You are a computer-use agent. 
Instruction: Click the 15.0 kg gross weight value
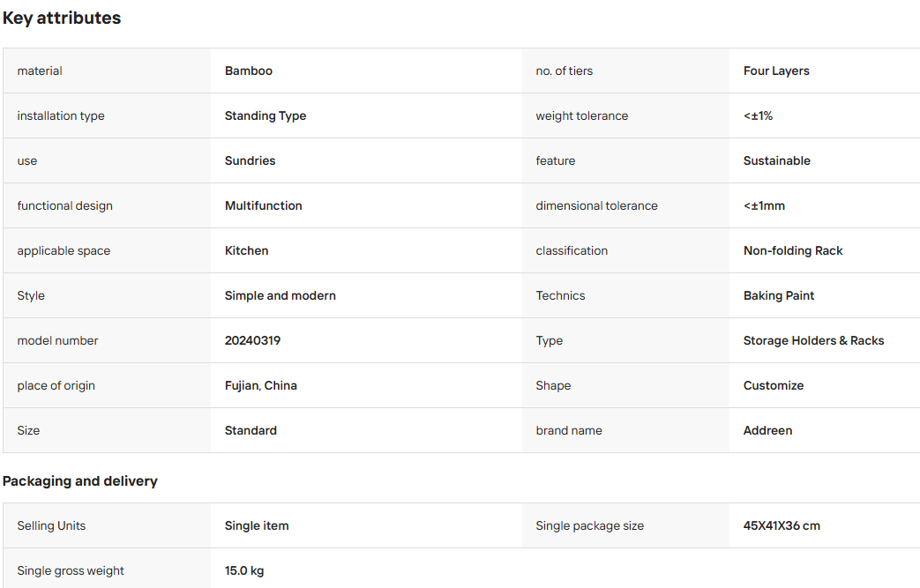244,571
